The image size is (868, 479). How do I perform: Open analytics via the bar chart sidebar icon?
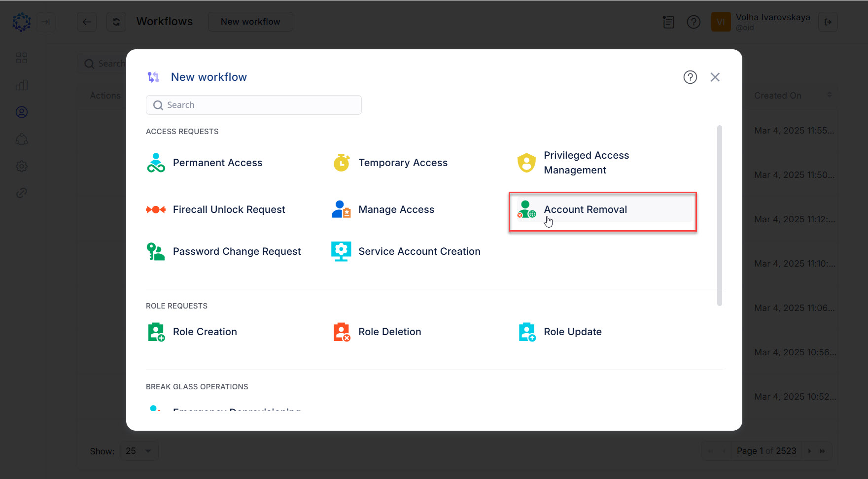click(22, 85)
